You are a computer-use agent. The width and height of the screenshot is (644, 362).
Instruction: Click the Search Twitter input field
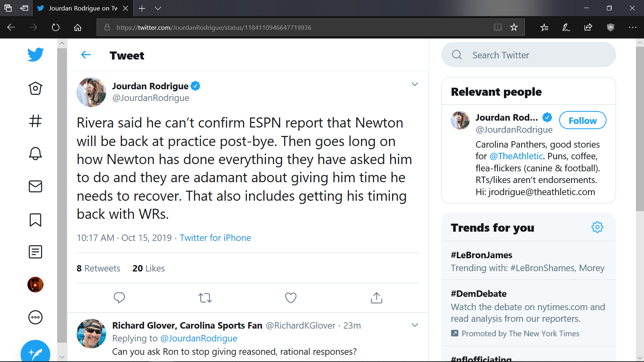528,55
